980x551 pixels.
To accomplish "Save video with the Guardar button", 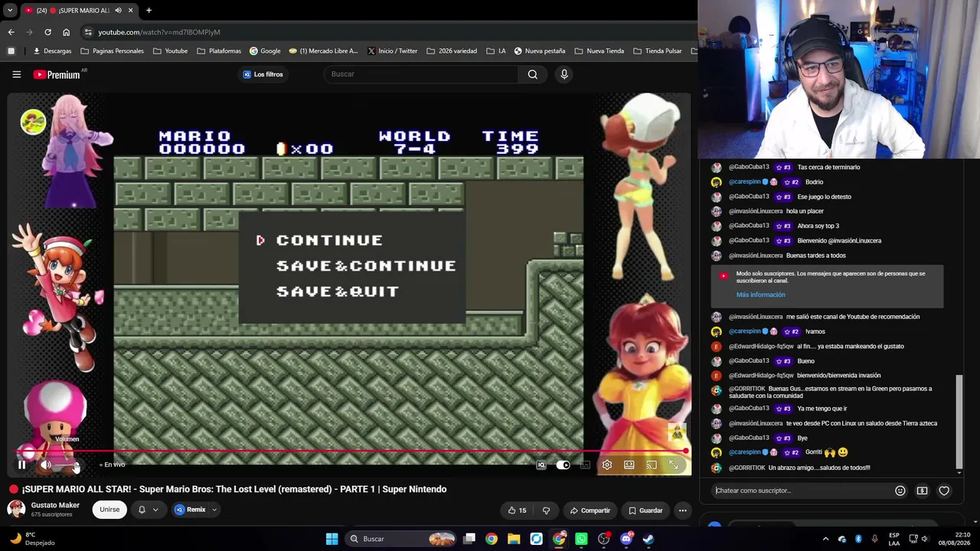I will [x=645, y=510].
